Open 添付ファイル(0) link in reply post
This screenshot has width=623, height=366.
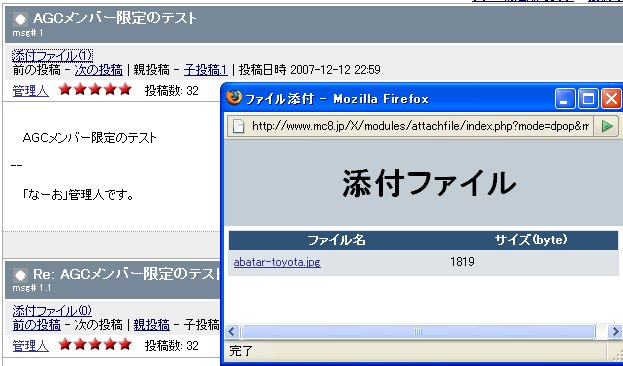(52, 311)
